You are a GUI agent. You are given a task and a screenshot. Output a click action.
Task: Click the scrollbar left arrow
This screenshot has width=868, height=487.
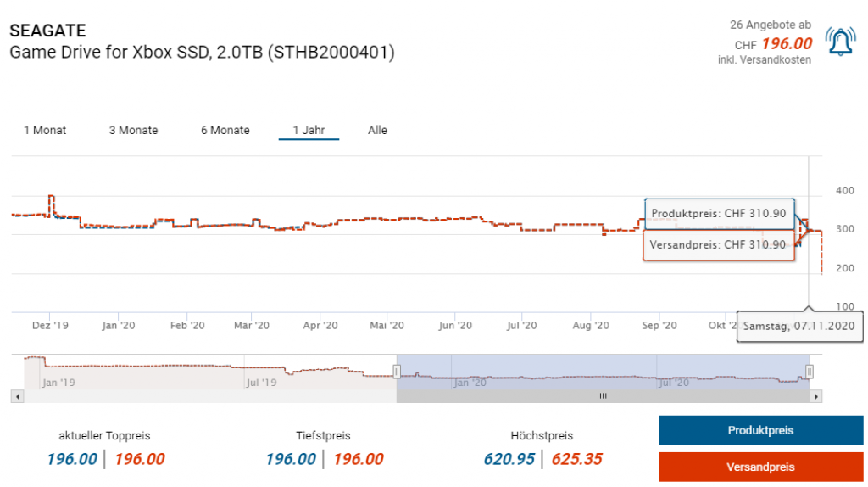(16, 396)
